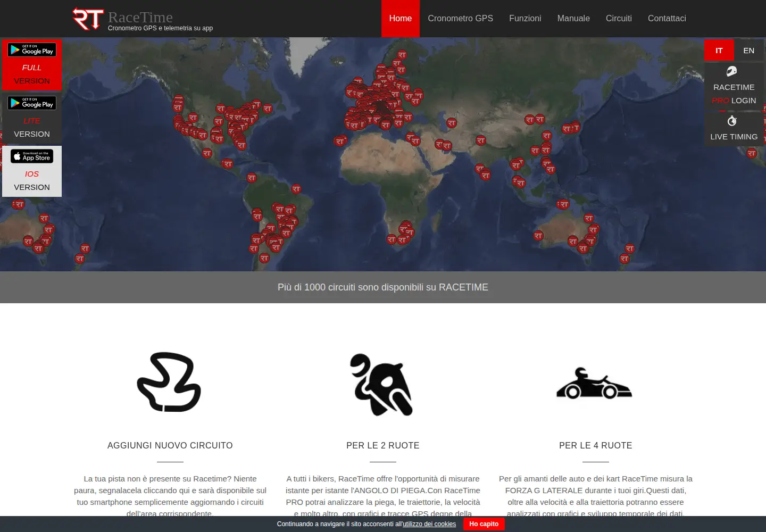The height and width of the screenshot is (532, 766).
Task: Open the Google Play badge for Full Version
Action: [32, 50]
